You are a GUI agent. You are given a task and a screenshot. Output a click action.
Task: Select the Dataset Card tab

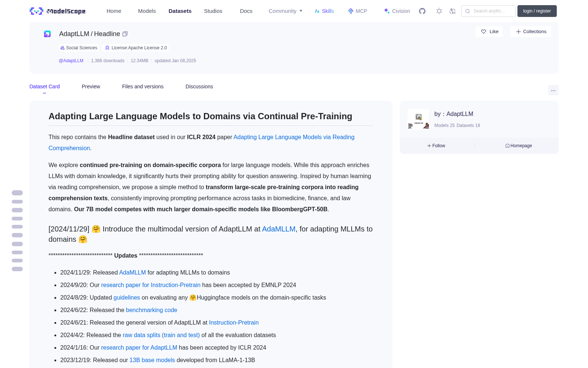pyautogui.click(x=44, y=86)
